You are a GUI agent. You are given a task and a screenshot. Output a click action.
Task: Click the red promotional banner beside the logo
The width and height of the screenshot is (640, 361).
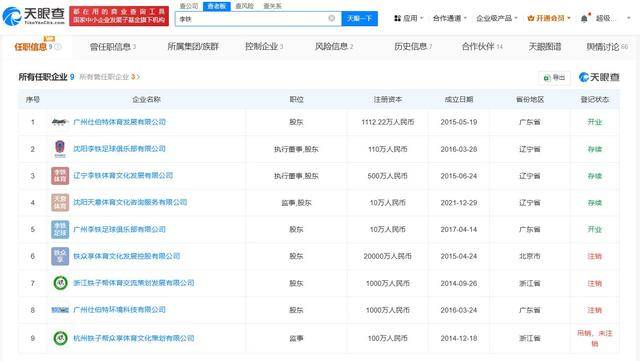click(119, 16)
